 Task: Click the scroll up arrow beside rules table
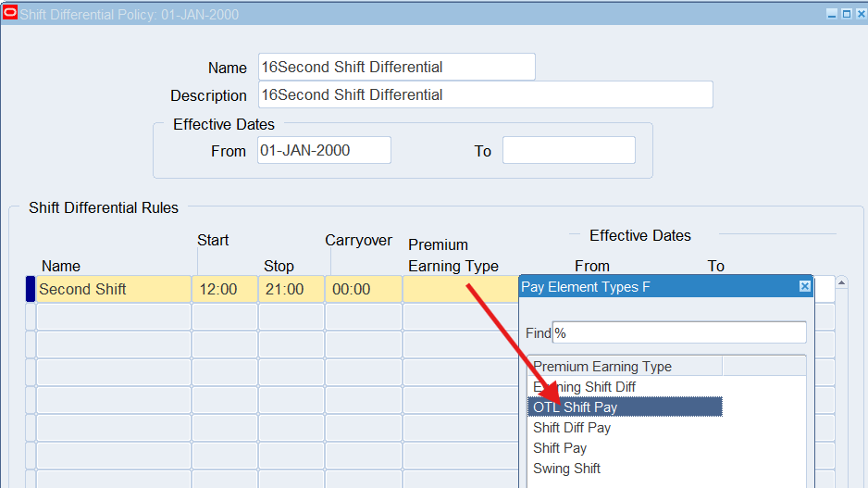(x=841, y=283)
